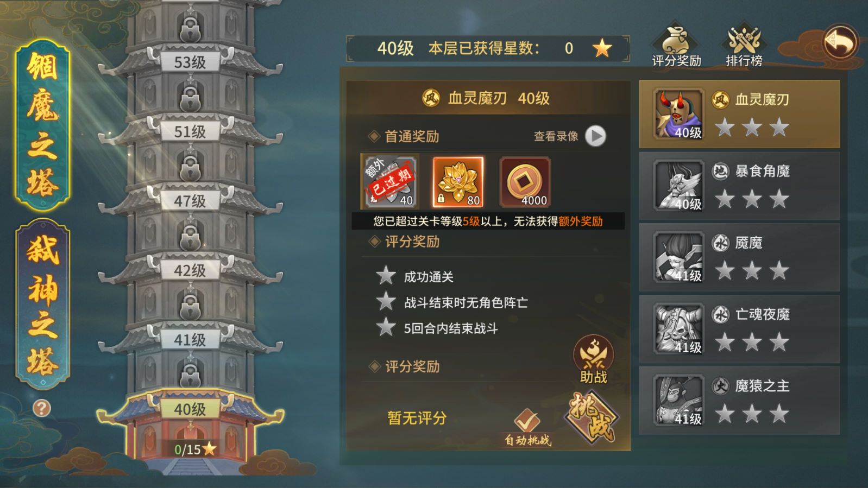This screenshot has height=488, width=868.
Task: Select the 魇魔 boss entry
Action: coord(739,258)
